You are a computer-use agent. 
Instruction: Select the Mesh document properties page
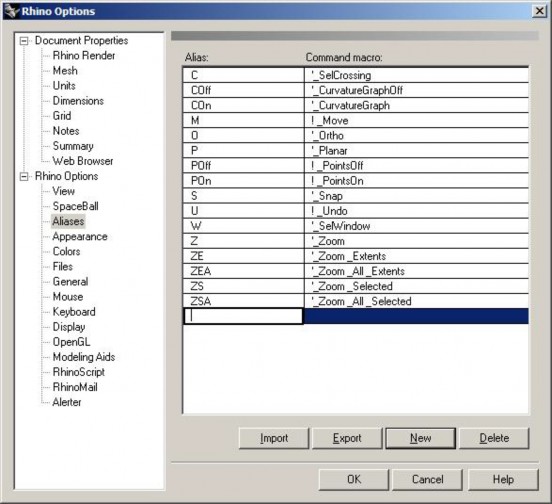(x=65, y=70)
